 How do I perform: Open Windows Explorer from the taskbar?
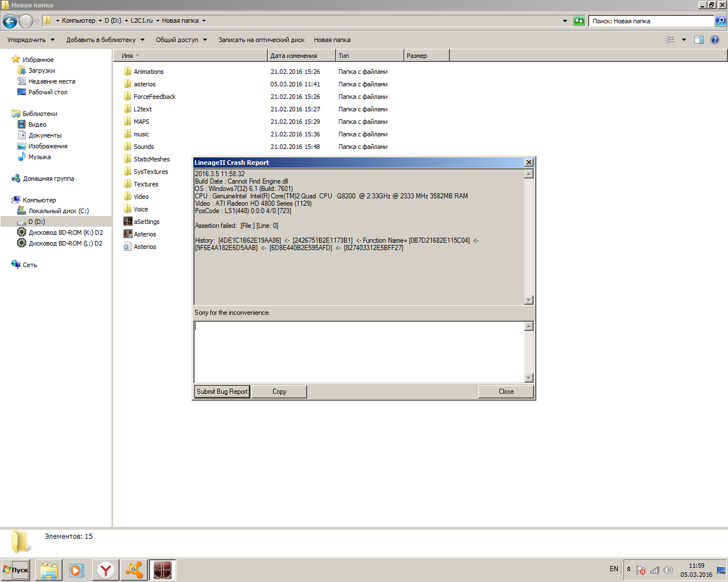coord(49,570)
